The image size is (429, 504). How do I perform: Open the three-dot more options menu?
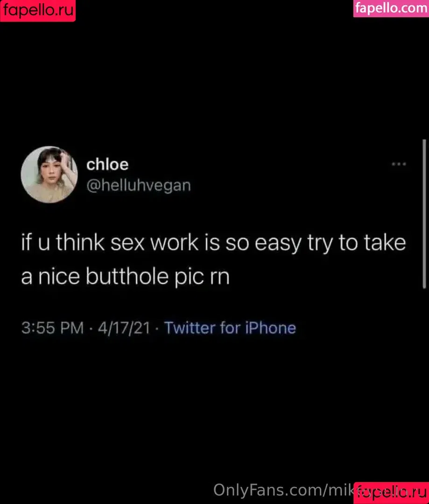tap(399, 164)
